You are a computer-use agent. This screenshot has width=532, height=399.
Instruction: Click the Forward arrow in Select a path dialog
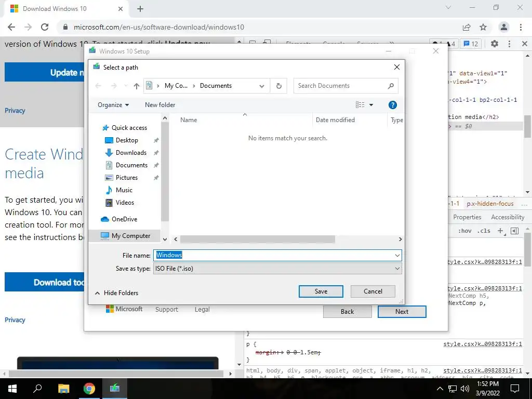click(x=114, y=86)
